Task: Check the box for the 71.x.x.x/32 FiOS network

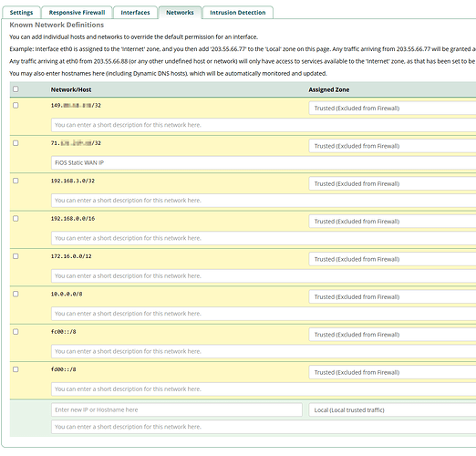Action: pos(16,143)
